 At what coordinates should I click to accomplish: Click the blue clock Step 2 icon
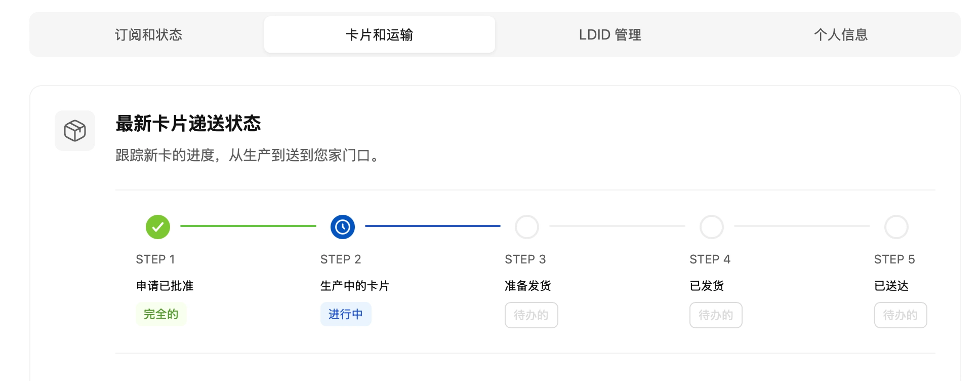click(x=343, y=227)
